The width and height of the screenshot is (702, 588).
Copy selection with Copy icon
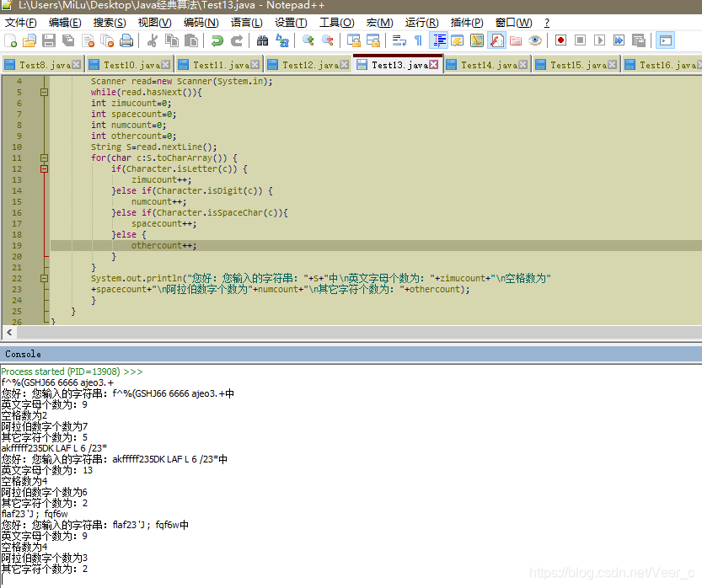(172, 40)
